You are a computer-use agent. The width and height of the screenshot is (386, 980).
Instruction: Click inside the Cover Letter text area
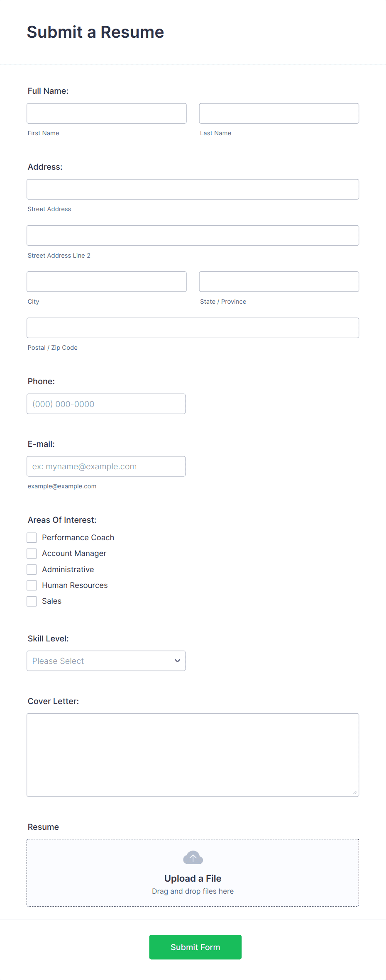tap(193, 754)
